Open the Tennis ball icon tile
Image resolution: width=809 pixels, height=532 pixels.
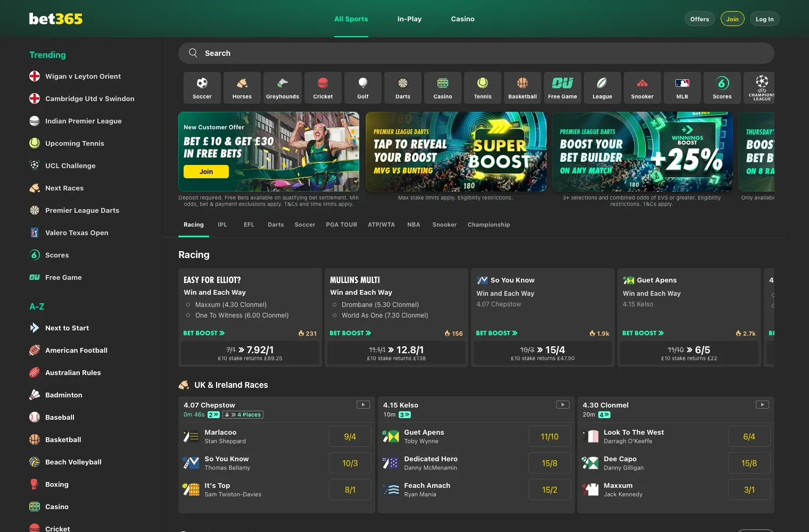pyautogui.click(x=483, y=87)
